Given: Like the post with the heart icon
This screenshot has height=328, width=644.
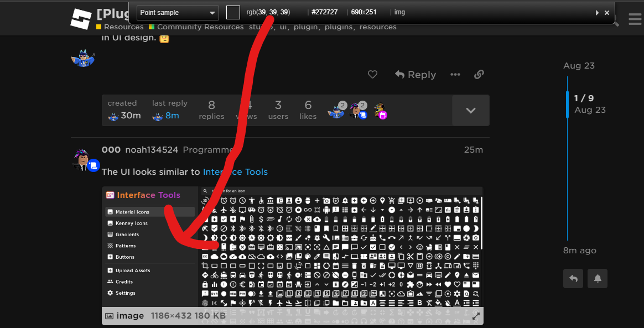Looking at the screenshot, I should pos(372,74).
